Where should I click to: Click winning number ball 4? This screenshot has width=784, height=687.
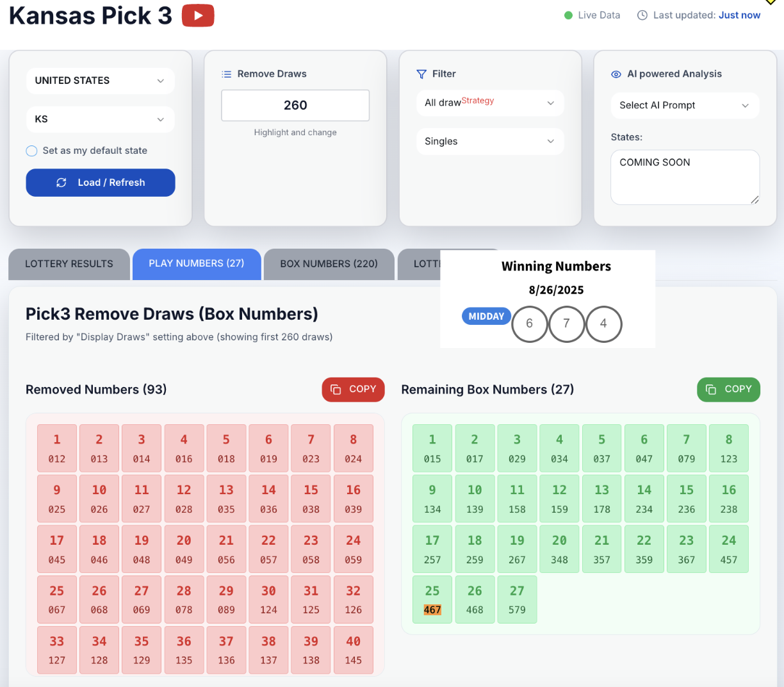603,324
